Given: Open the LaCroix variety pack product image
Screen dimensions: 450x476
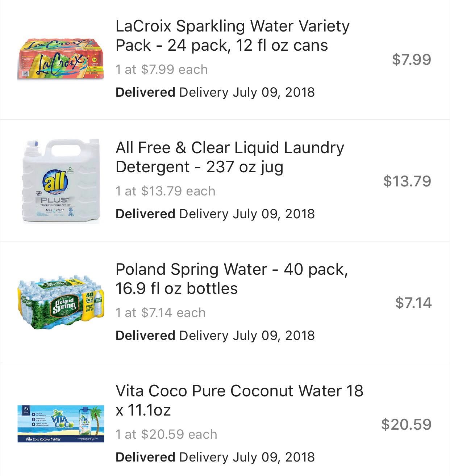Looking at the screenshot, I should [61, 59].
